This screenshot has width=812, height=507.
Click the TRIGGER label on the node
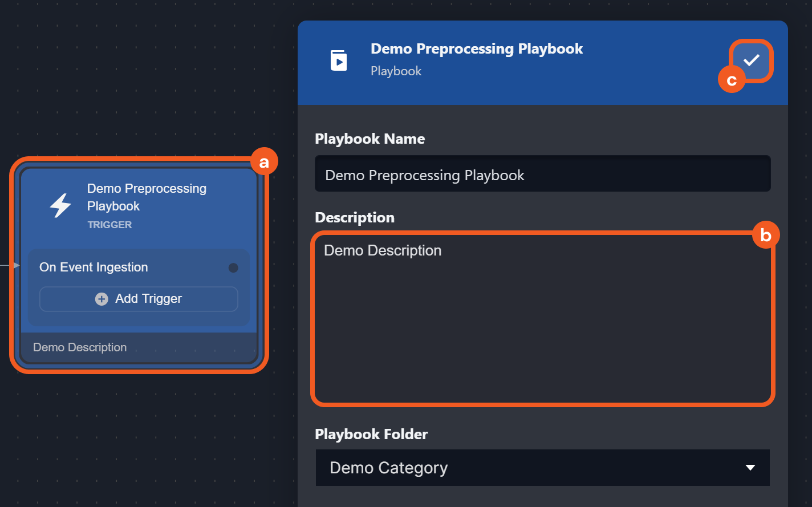click(x=109, y=225)
